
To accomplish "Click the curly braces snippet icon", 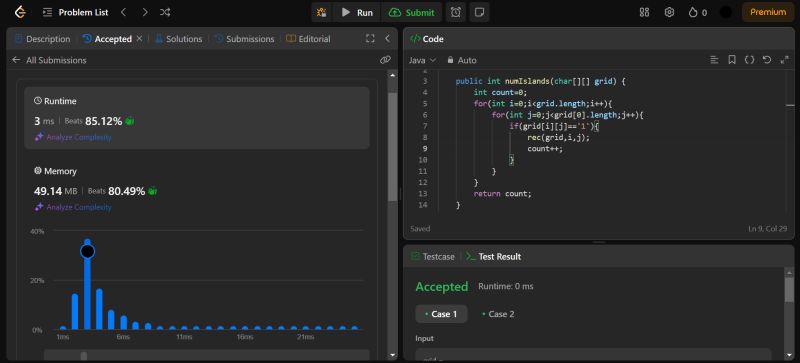I will click(749, 60).
